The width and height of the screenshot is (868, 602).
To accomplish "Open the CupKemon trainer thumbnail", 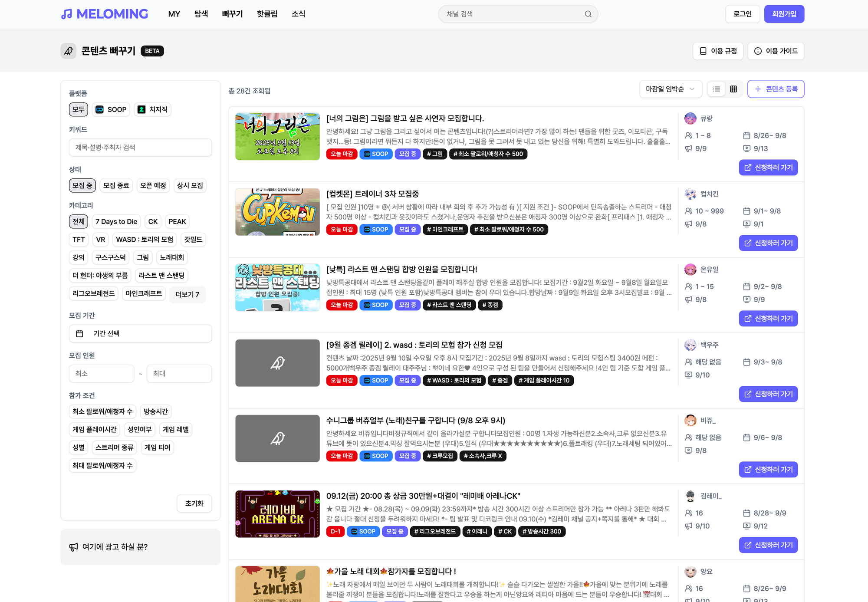I will pyautogui.click(x=277, y=212).
